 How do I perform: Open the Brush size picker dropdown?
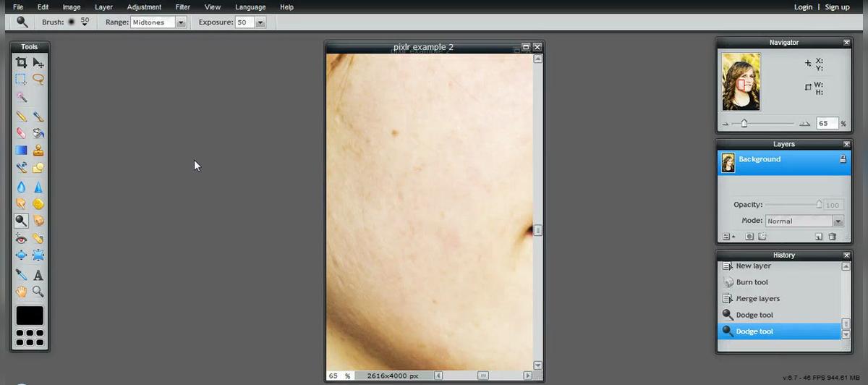(85, 22)
